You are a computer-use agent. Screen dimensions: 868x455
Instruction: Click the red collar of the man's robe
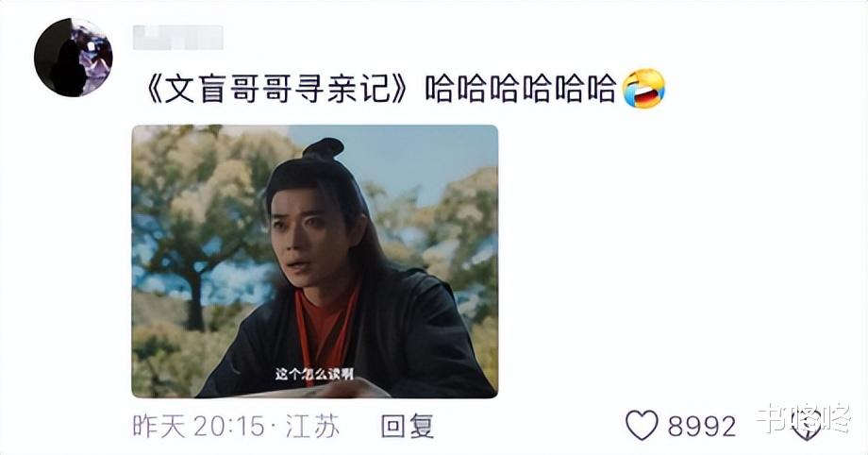322,332
